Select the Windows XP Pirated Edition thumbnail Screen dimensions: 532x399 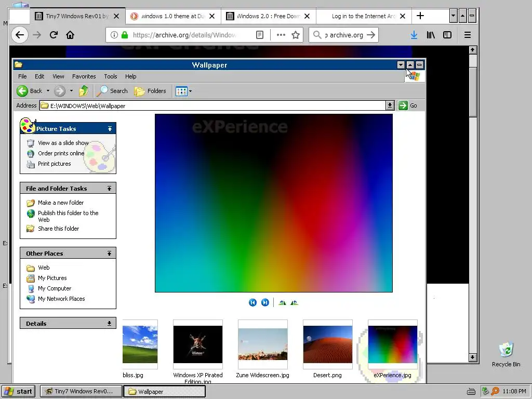tap(198, 344)
